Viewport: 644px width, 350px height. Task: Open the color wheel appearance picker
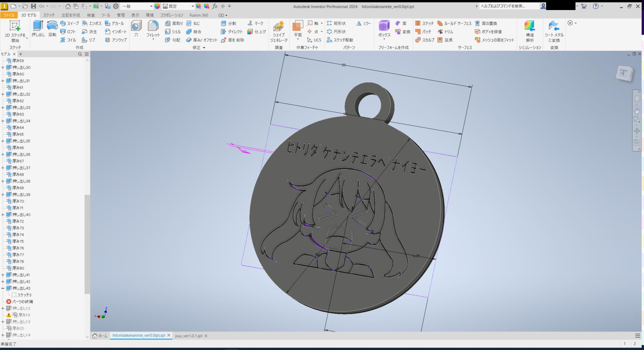157,6
